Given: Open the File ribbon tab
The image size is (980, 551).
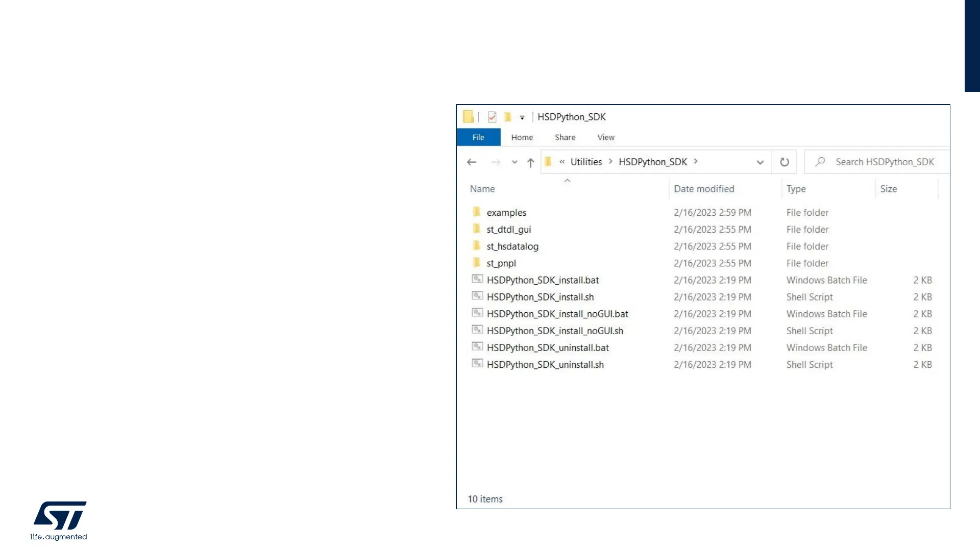Looking at the screenshot, I should point(478,137).
